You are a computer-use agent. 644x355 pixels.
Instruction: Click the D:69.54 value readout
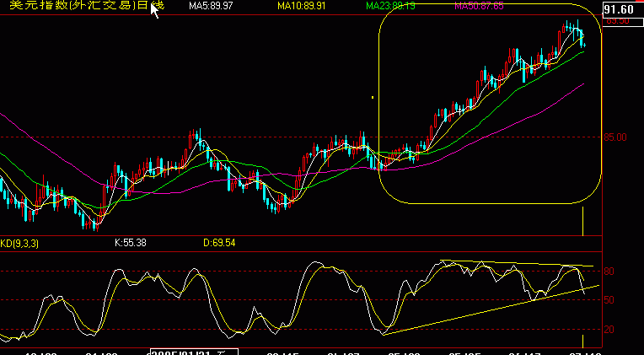tap(219, 243)
